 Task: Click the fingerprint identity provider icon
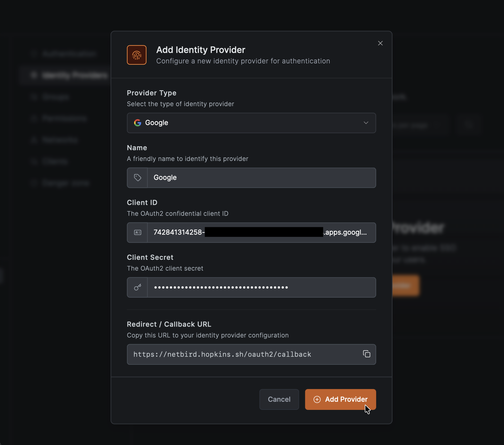pyautogui.click(x=137, y=55)
